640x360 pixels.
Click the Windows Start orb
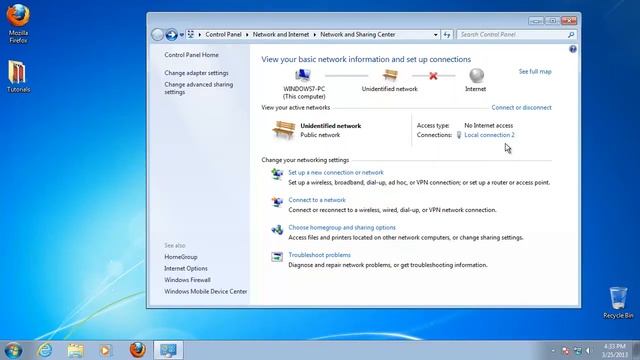coord(13,350)
